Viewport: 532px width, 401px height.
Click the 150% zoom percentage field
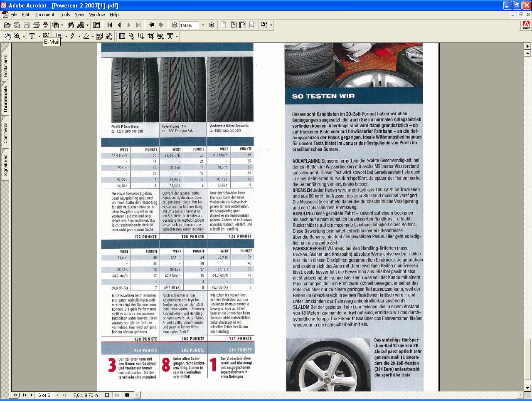tap(189, 25)
